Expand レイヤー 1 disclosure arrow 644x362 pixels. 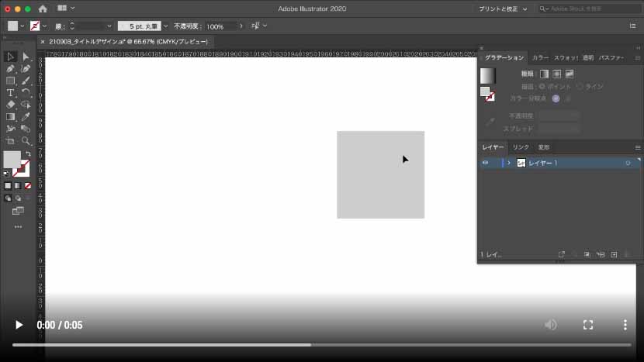point(509,163)
